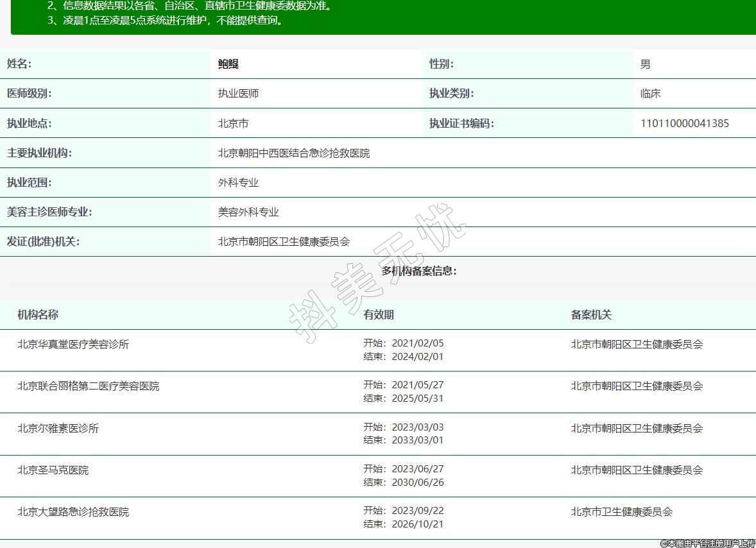The image size is (756, 548).
Task: Click the 多机构备案信息 section heading
Action: [x=418, y=271]
